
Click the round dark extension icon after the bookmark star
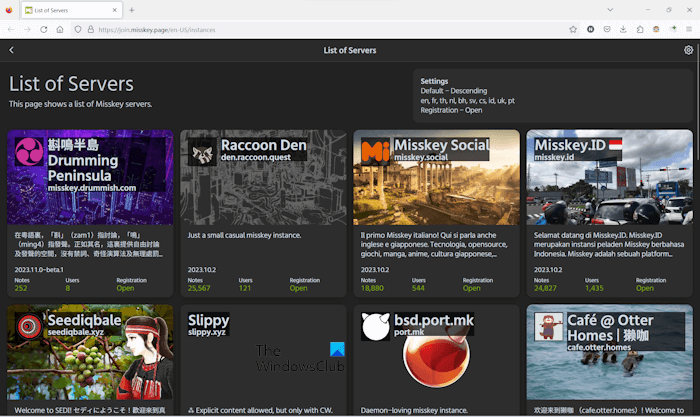[591, 29]
